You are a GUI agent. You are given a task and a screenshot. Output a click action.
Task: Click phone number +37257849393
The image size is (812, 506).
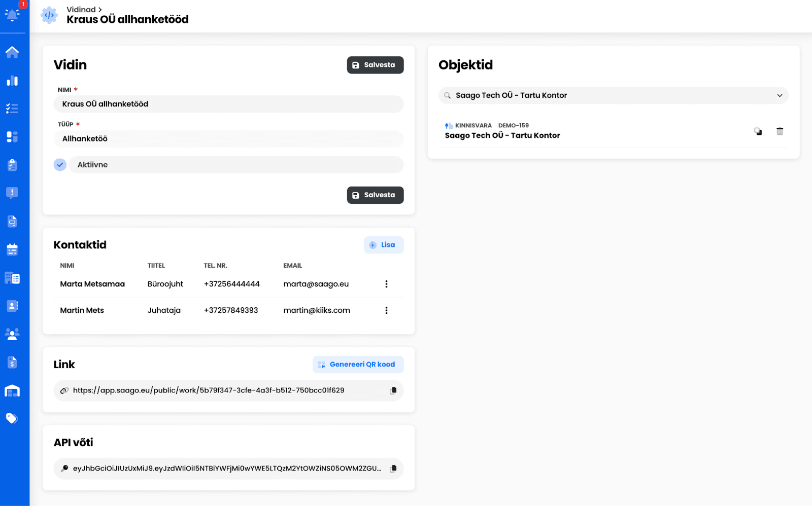click(x=231, y=310)
